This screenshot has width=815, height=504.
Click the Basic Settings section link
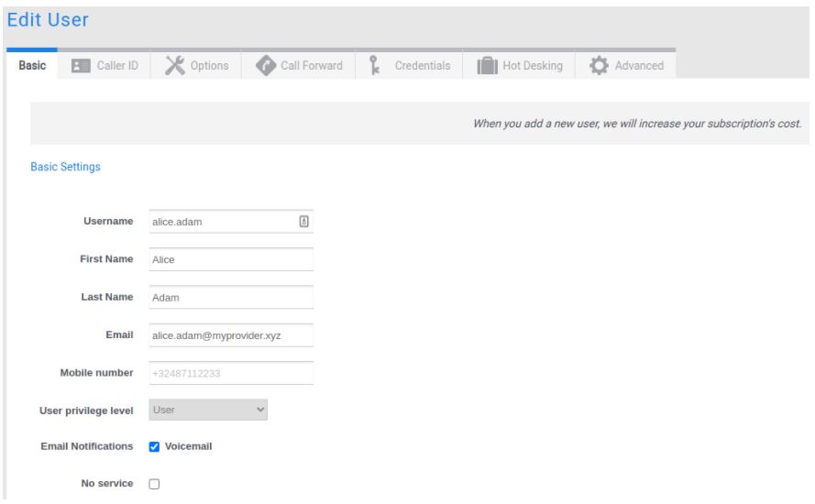pyautogui.click(x=66, y=168)
